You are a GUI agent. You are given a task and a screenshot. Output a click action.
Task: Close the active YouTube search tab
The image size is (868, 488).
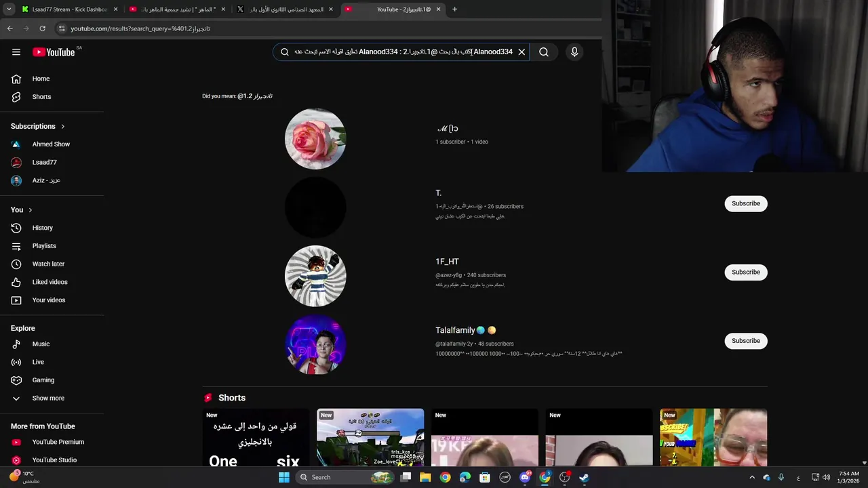pyautogui.click(x=438, y=9)
